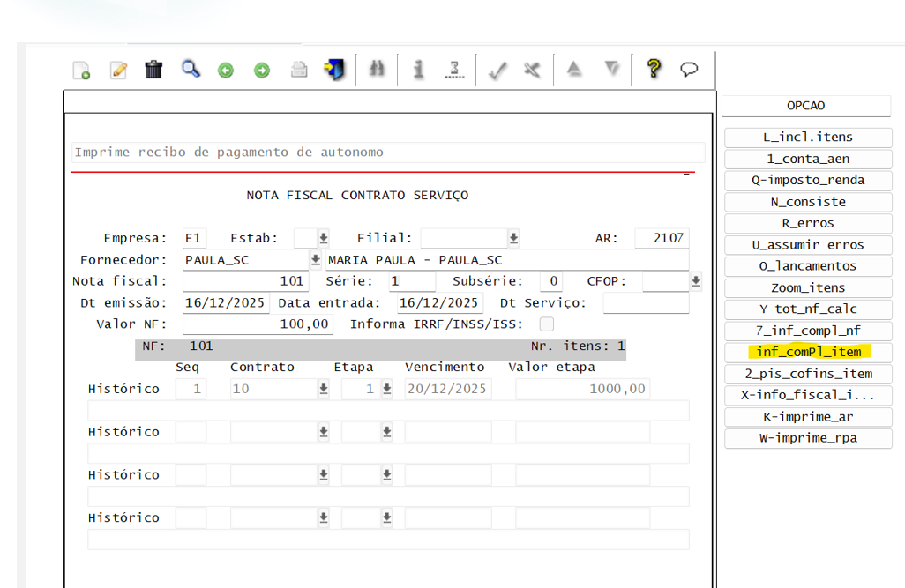Screen dimensions: 905x588
Task: Toggle Informa IRRF/INSS/ISS checkbox
Action: 547,324
